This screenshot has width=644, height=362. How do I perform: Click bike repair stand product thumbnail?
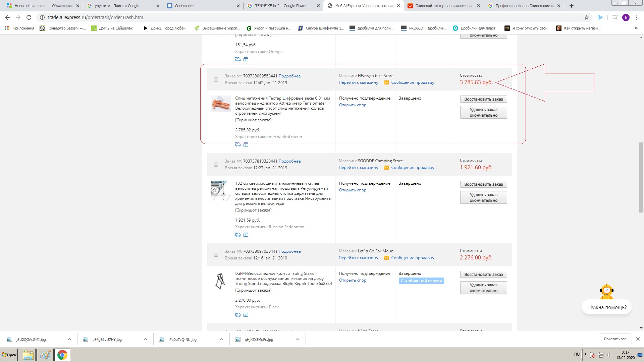point(220,191)
